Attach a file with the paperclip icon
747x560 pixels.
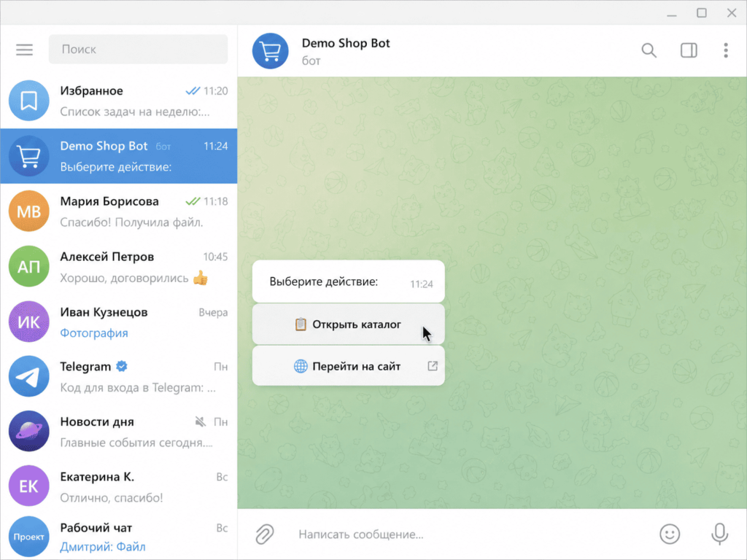click(x=264, y=534)
